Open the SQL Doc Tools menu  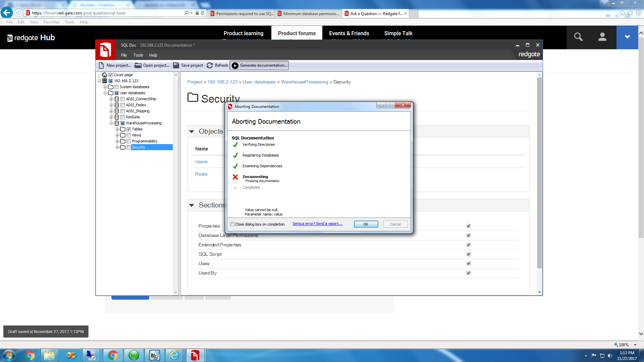[x=138, y=55]
